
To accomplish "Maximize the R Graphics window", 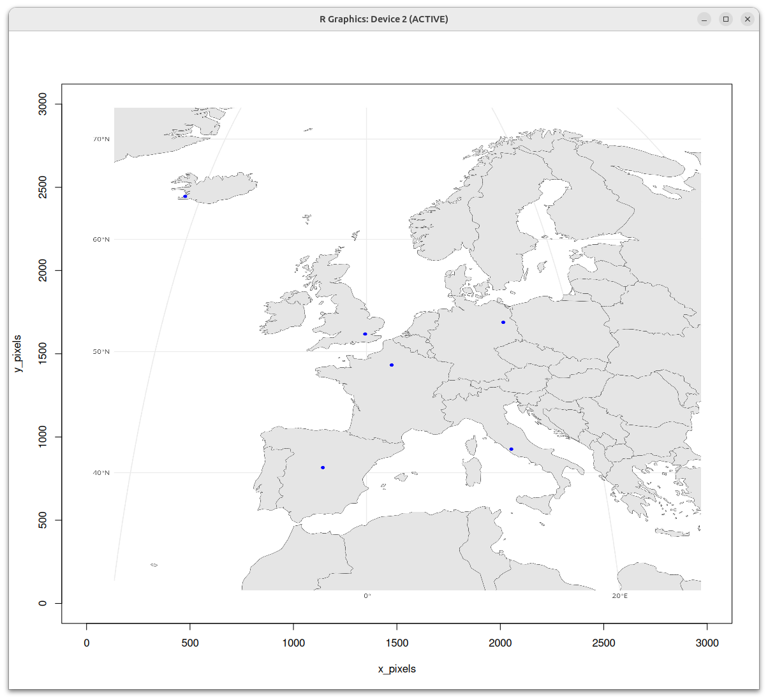I will pyautogui.click(x=726, y=19).
